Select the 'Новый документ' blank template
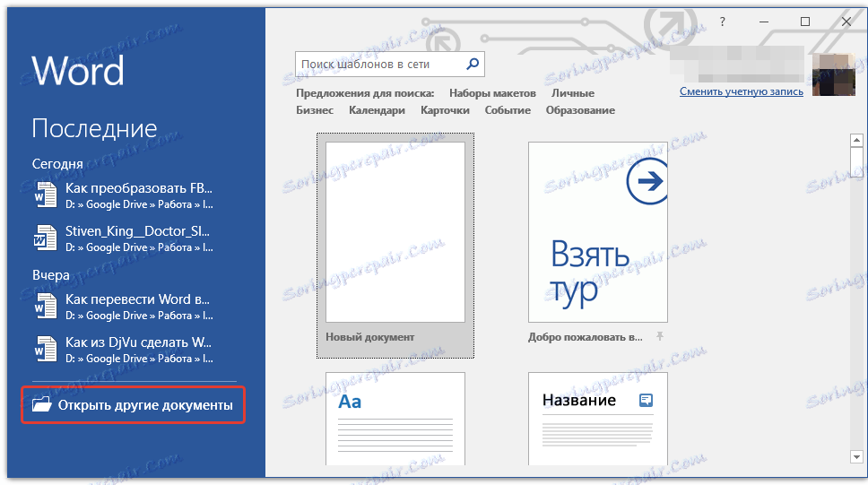This screenshot has height=485, width=868. pyautogui.click(x=395, y=246)
